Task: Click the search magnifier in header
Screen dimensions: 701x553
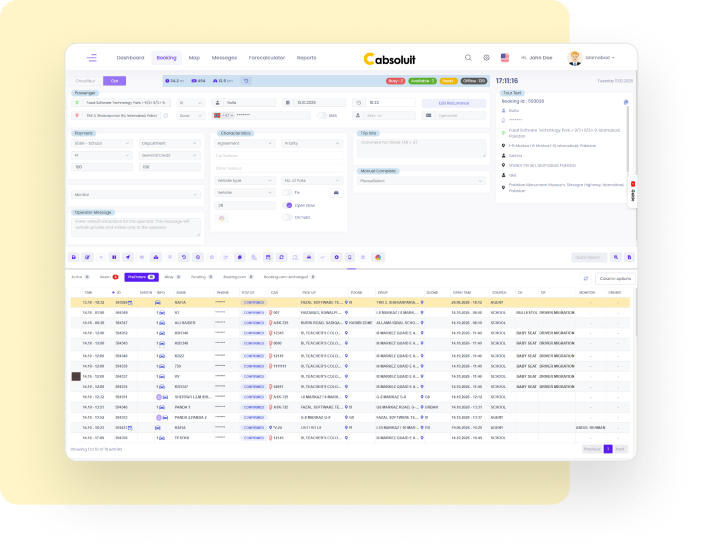Action: click(x=468, y=58)
